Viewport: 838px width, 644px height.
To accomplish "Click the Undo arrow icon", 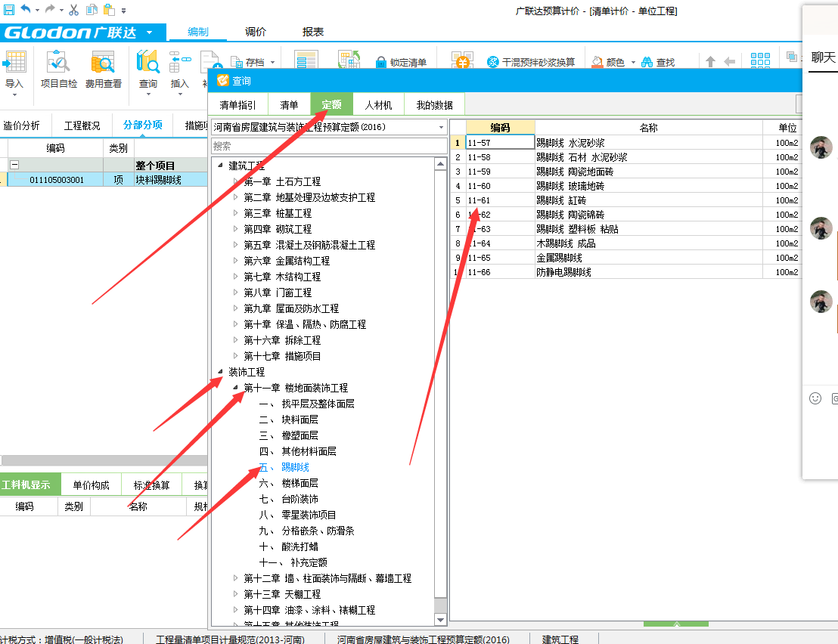I will tap(26, 9).
